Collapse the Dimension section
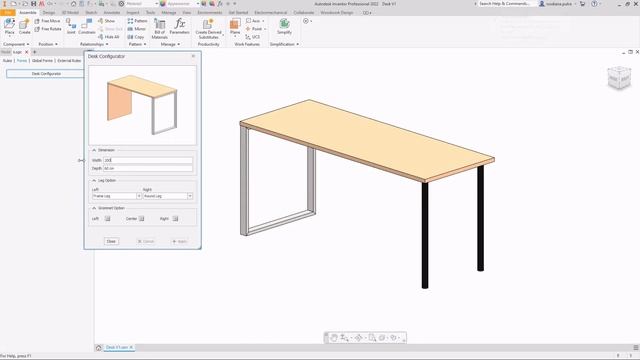640x360 pixels. click(x=94, y=150)
